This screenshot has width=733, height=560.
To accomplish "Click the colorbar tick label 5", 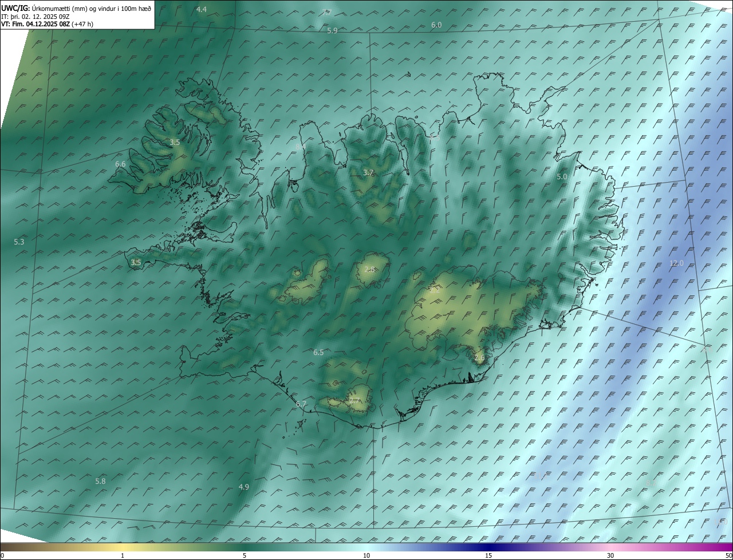I will (245, 556).
